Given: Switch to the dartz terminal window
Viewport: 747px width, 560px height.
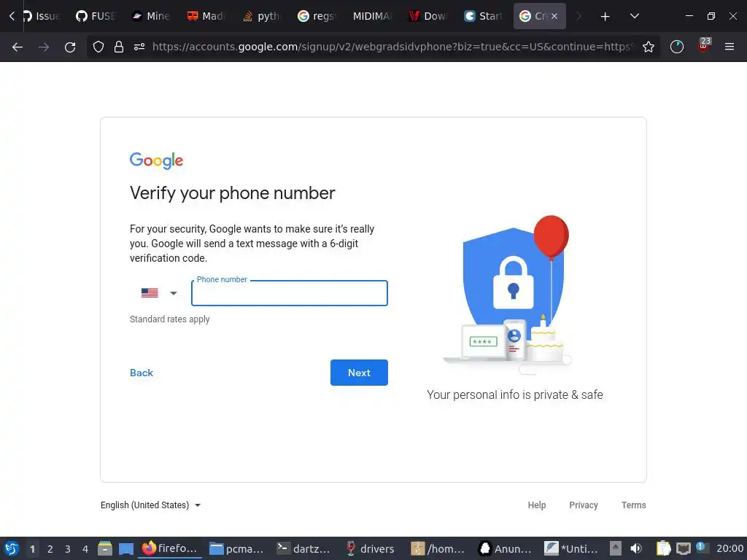Looking at the screenshot, I should coord(304,548).
